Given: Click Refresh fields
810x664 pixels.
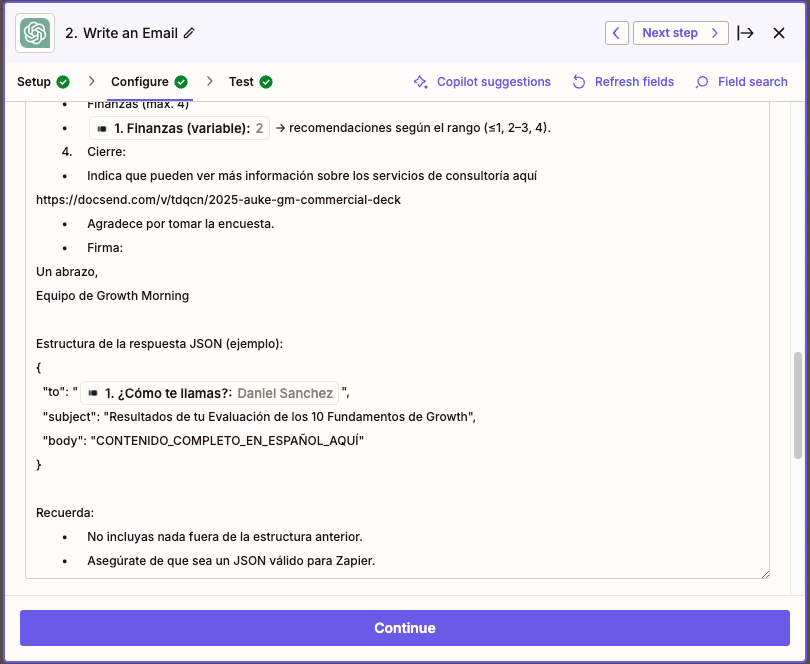Looking at the screenshot, I should (623, 82).
